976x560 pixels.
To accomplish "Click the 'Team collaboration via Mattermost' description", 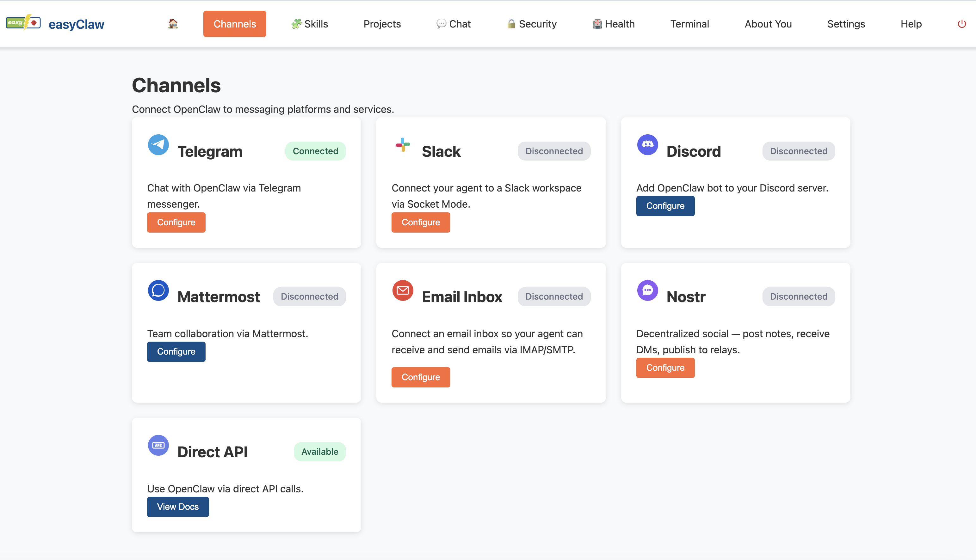I will coord(227,333).
